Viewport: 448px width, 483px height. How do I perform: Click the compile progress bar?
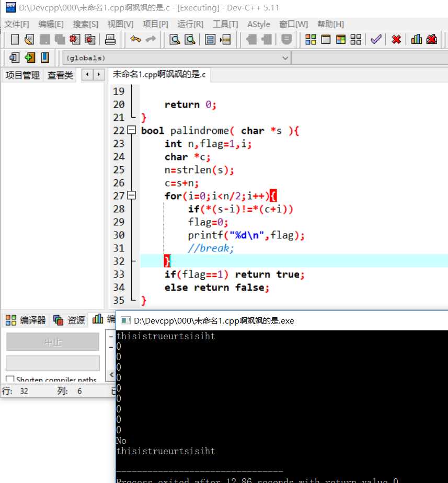[x=53, y=363]
